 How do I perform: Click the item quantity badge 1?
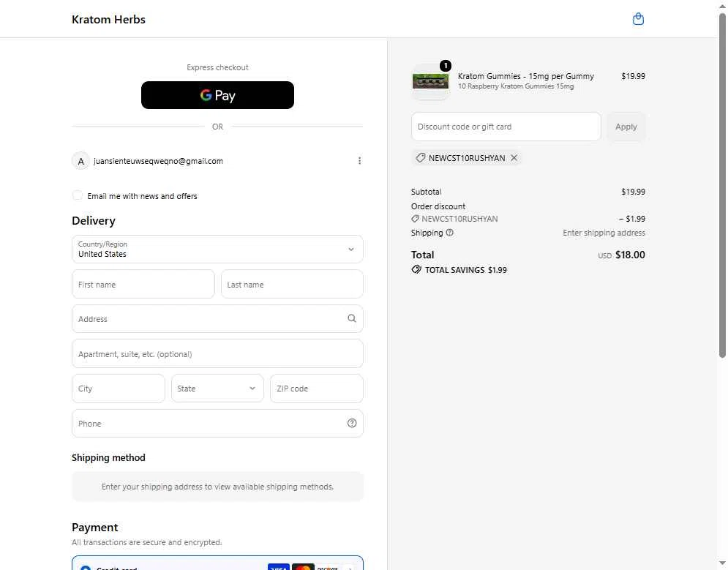(x=446, y=66)
